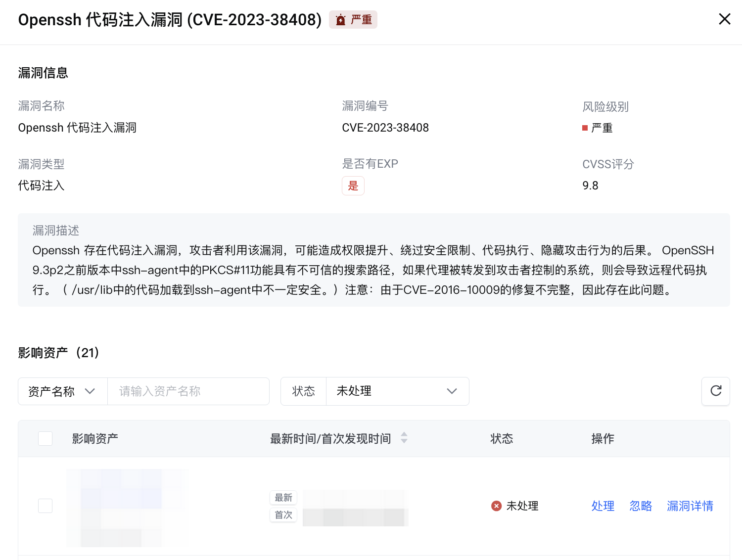Click the vulnerability description paragraph

(x=373, y=270)
